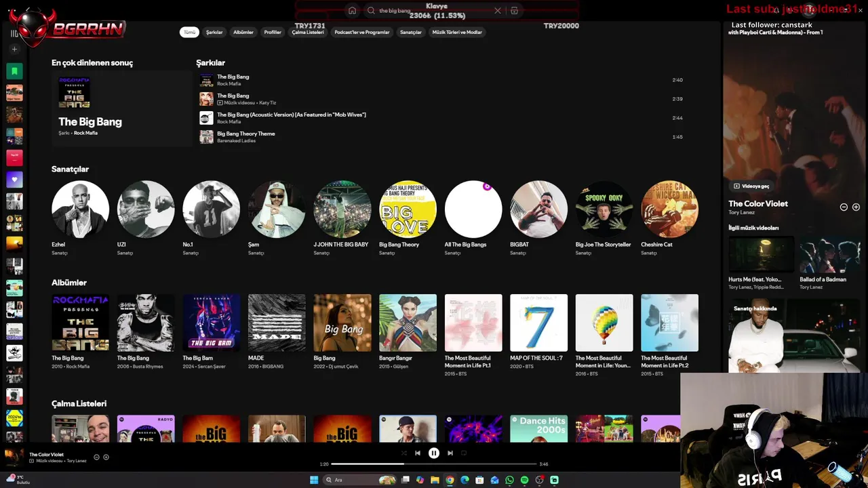
Task: Open All The Big Bangs artist
Action: point(473,209)
